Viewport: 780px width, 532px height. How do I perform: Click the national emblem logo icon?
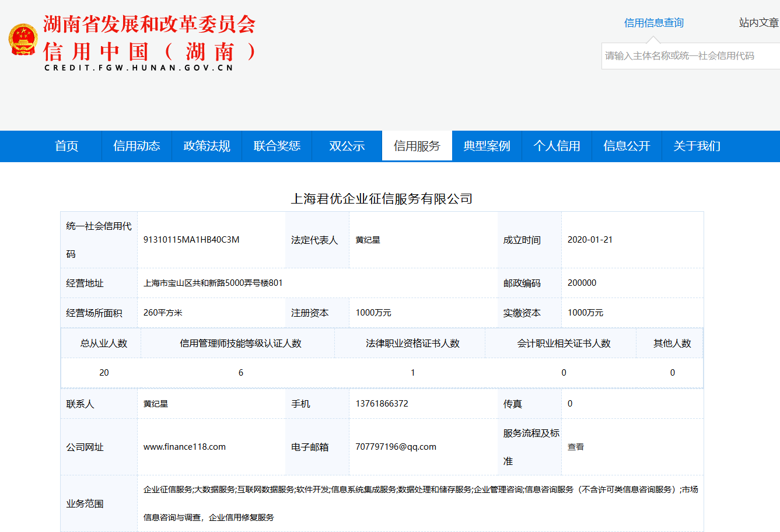point(23,40)
